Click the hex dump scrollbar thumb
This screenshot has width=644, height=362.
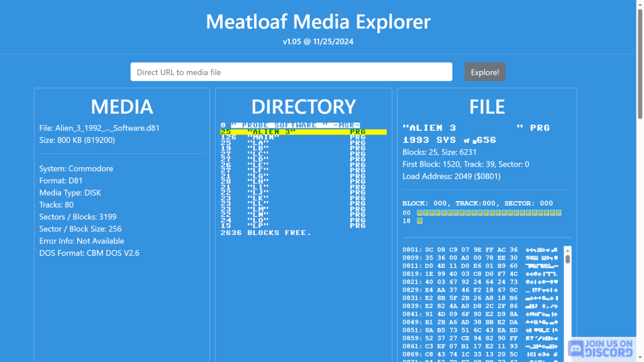click(x=567, y=259)
